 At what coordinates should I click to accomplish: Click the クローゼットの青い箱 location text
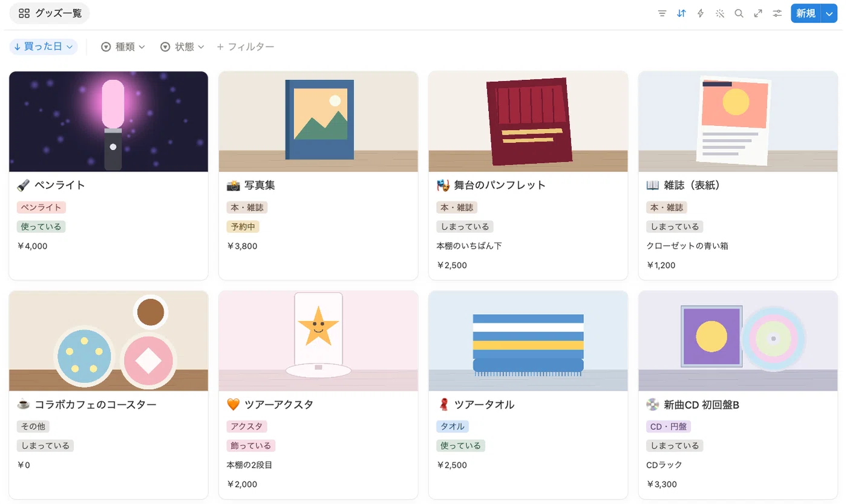[687, 246]
